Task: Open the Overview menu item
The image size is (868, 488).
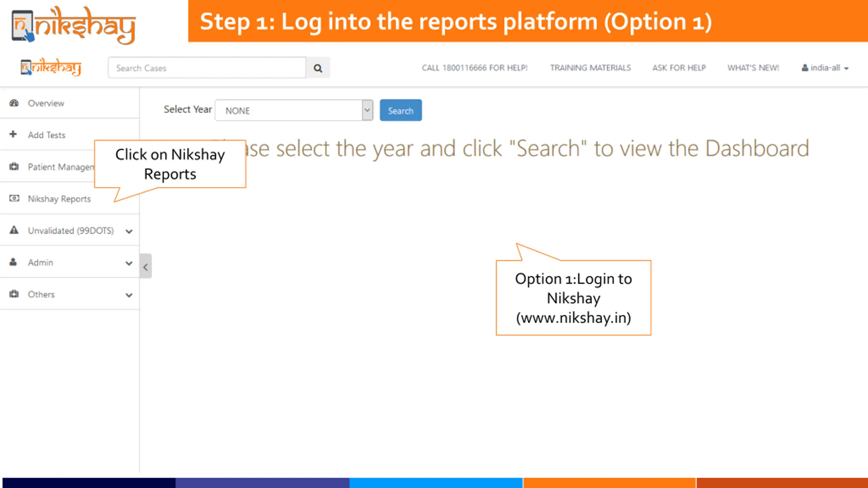Action: point(70,103)
